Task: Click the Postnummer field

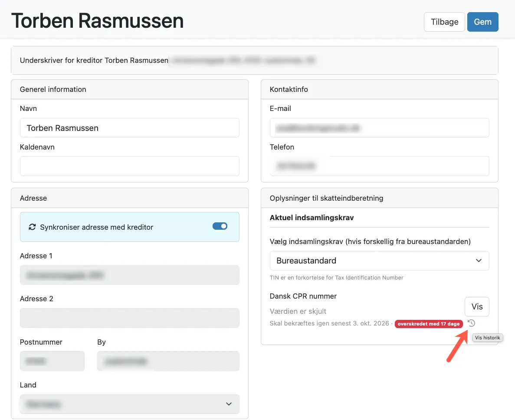Action: [x=52, y=361]
